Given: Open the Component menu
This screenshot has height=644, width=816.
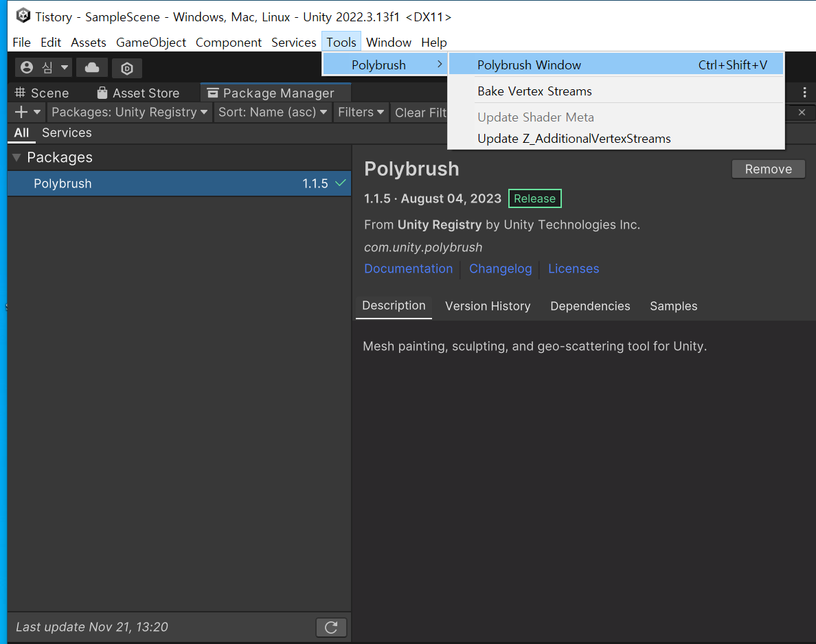Looking at the screenshot, I should pos(229,42).
